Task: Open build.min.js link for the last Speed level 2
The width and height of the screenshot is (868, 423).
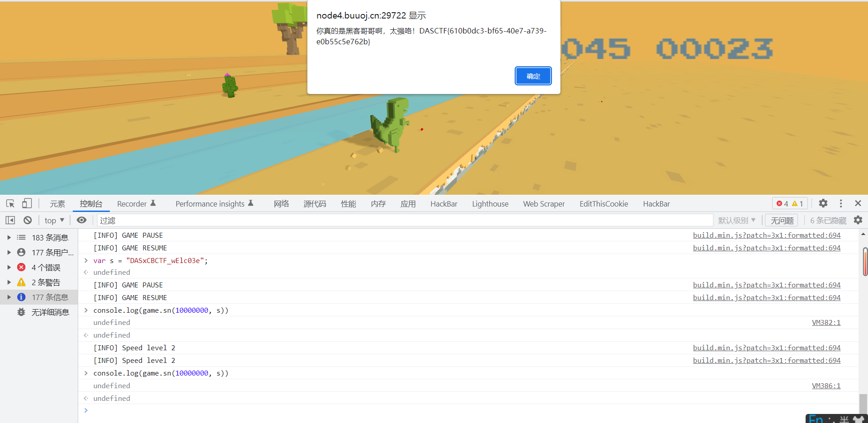Action: (x=767, y=360)
